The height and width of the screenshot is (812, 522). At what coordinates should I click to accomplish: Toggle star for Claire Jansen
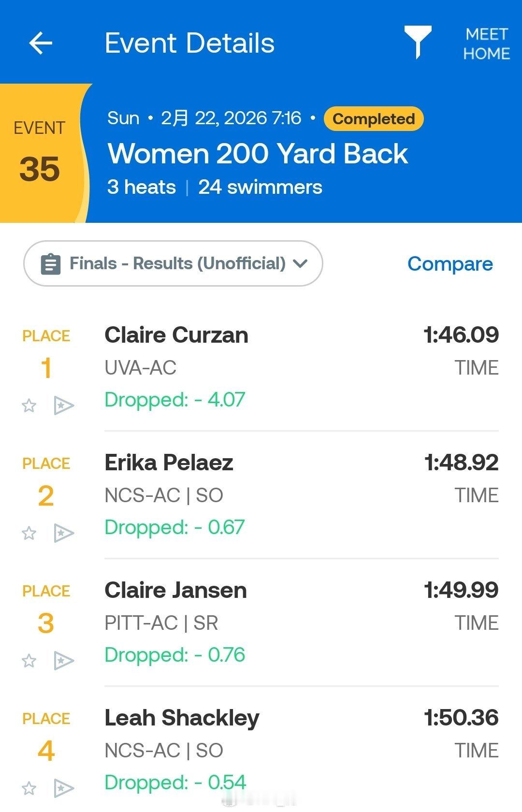[x=29, y=660]
